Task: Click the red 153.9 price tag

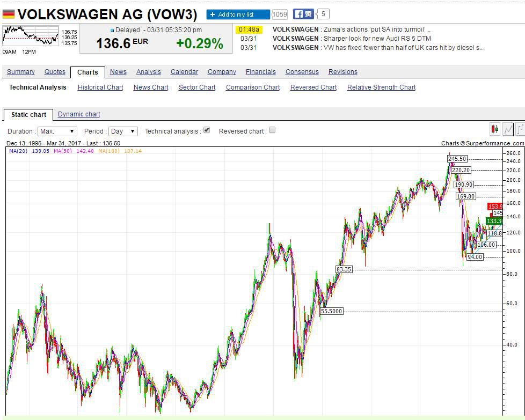Action: [x=495, y=207]
